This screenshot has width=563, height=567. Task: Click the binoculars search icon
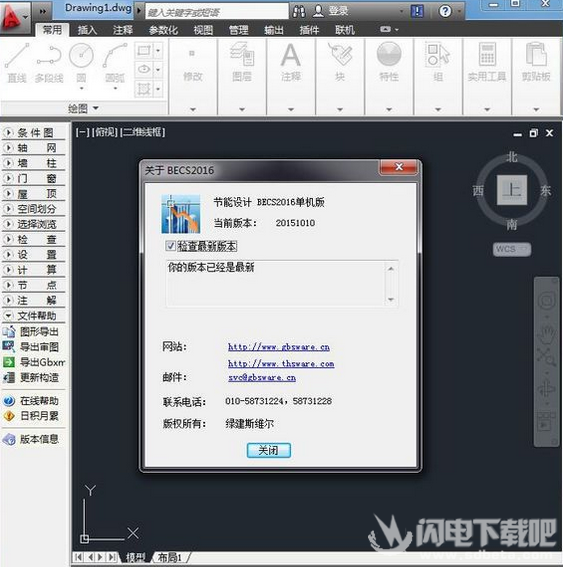coord(299,12)
